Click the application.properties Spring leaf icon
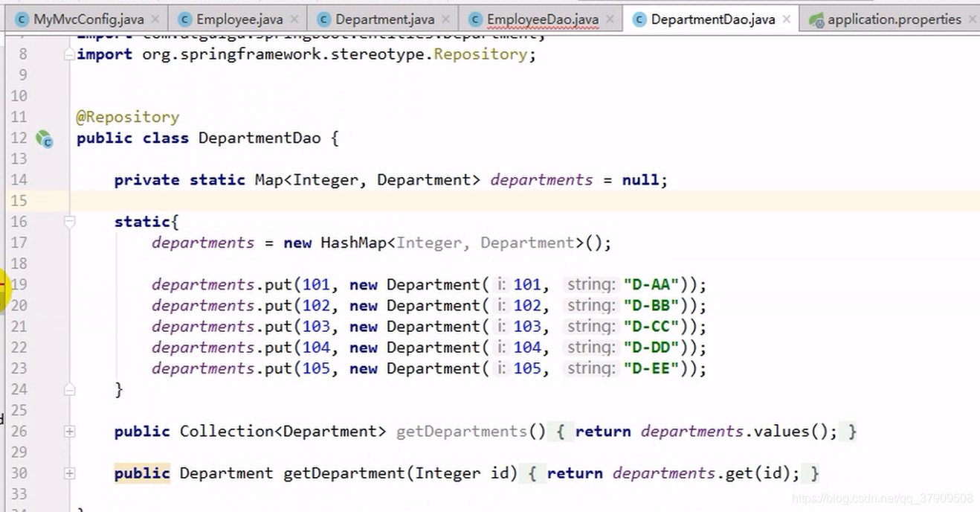 click(816, 19)
